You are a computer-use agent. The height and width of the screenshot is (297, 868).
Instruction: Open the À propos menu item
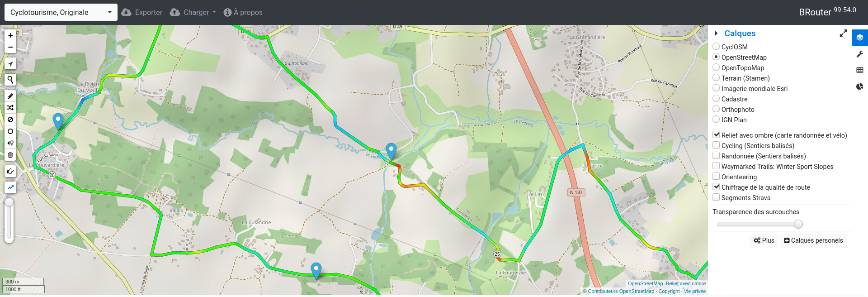tap(243, 12)
